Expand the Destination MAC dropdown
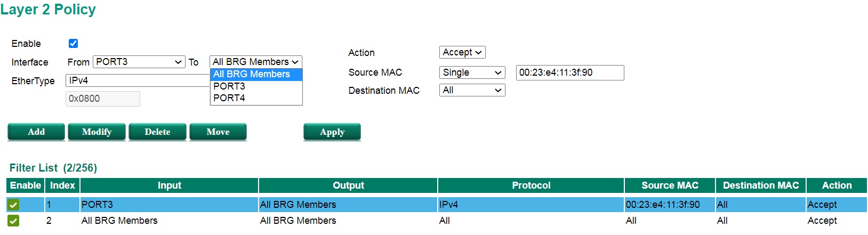 472,91
